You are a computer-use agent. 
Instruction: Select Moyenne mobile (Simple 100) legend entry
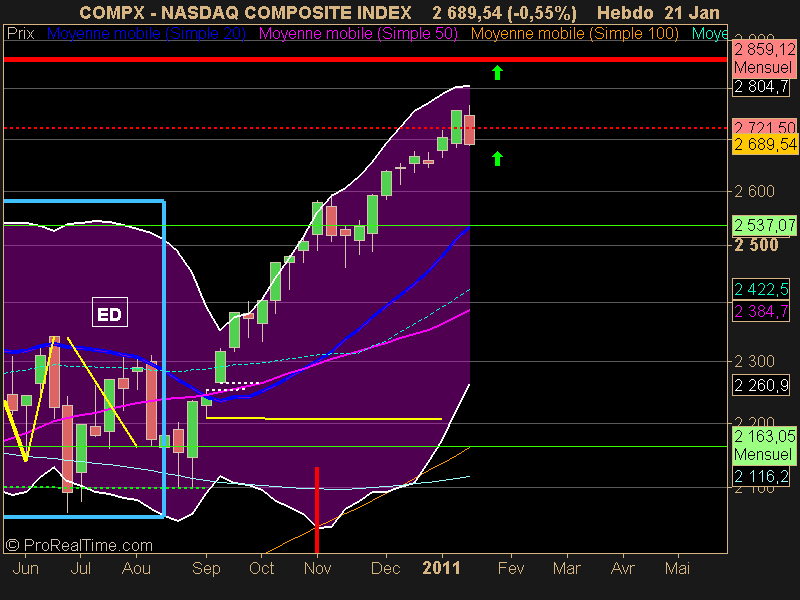point(574,34)
